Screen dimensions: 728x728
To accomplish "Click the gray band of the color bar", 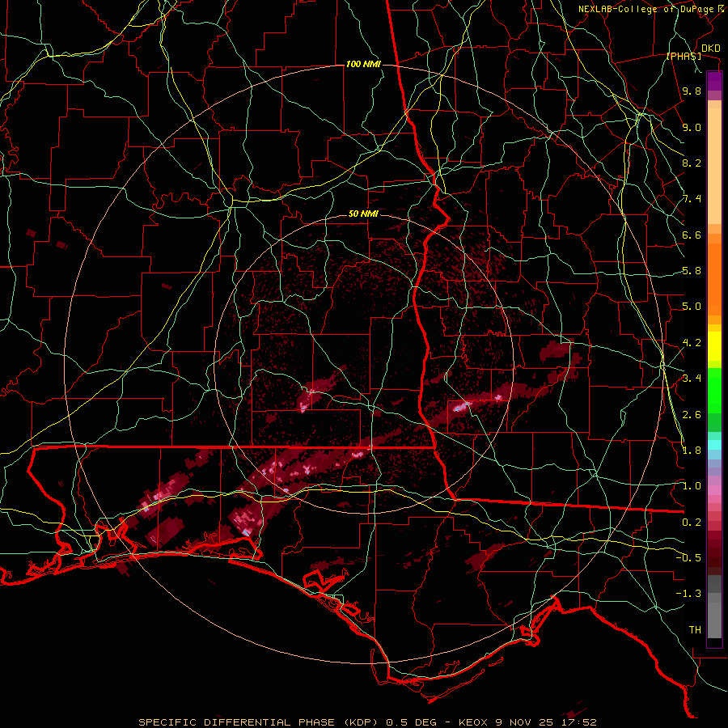I will point(714,608).
